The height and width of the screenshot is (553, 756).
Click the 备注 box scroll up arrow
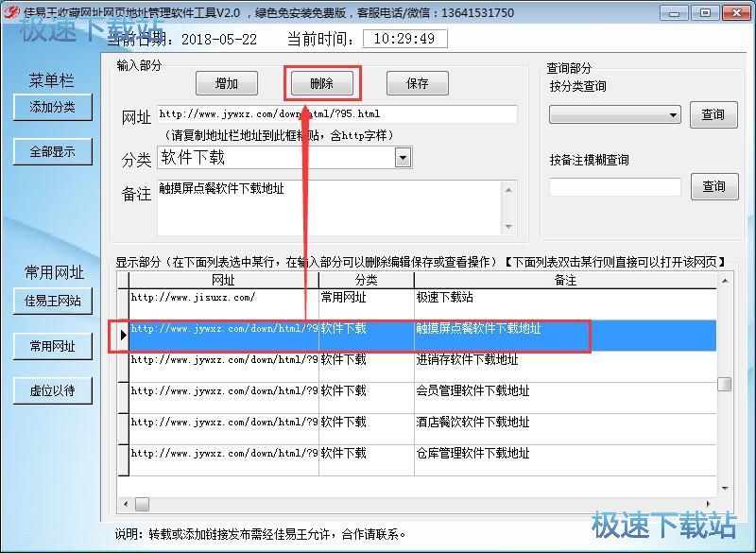click(x=508, y=190)
